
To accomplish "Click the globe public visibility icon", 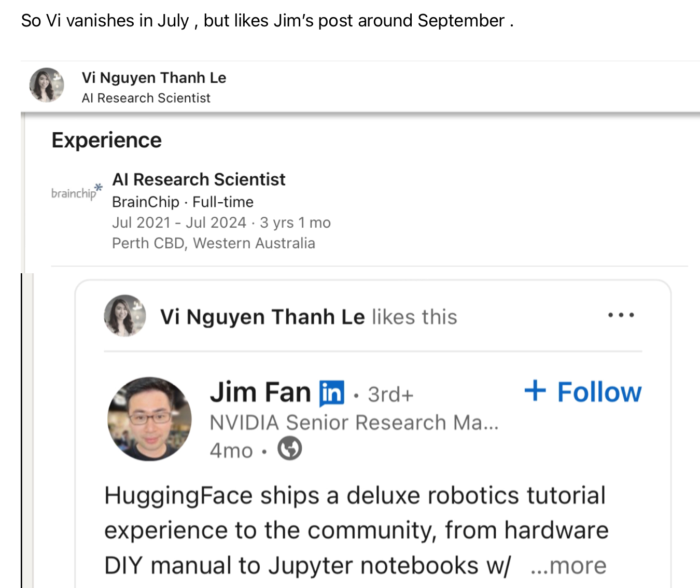I will tap(289, 449).
